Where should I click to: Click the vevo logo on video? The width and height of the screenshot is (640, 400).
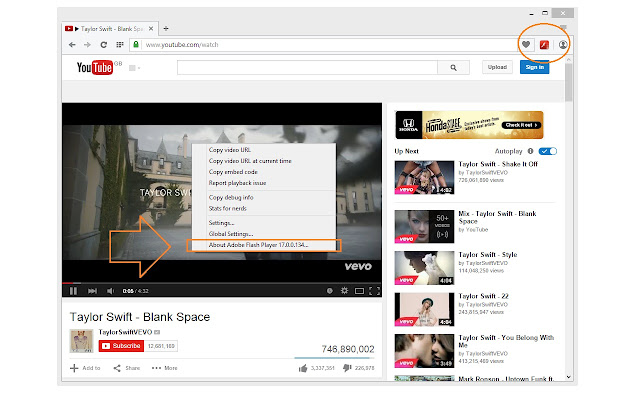coord(358,267)
